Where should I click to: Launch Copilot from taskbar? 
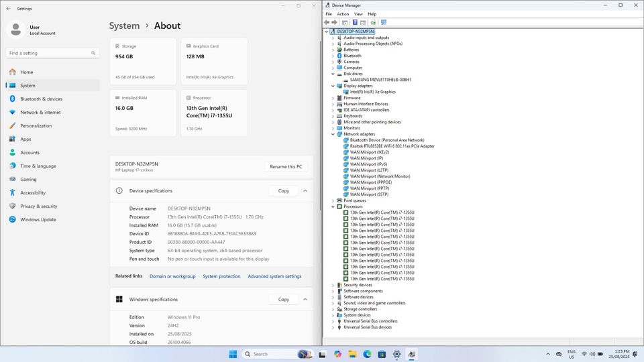pyautogui.click(x=337, y=354)
